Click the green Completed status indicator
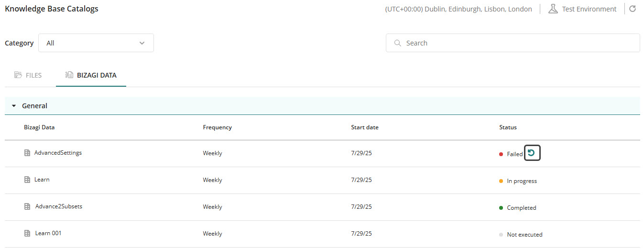Screen dimensions: 644x250 pos(501,208)
